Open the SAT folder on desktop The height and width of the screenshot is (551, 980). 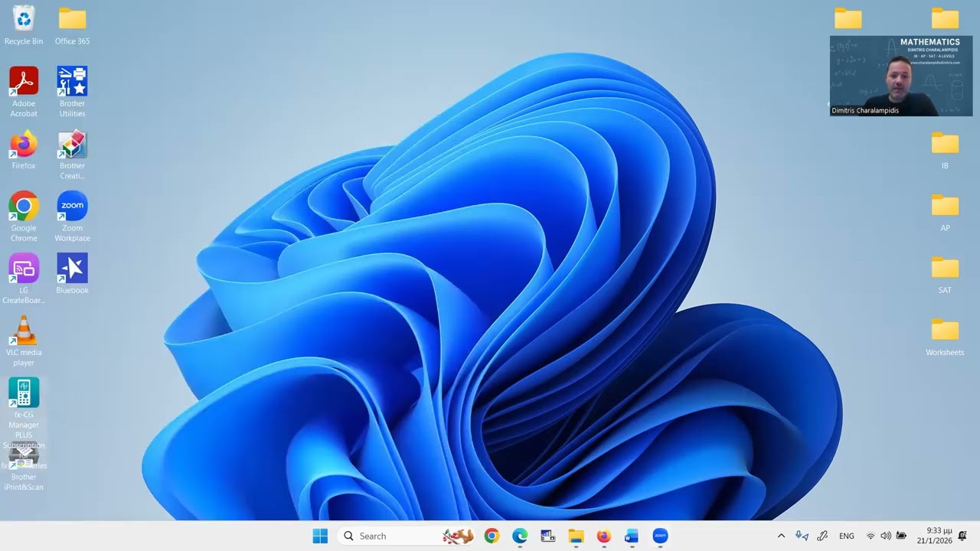click(x=945, y=274)
